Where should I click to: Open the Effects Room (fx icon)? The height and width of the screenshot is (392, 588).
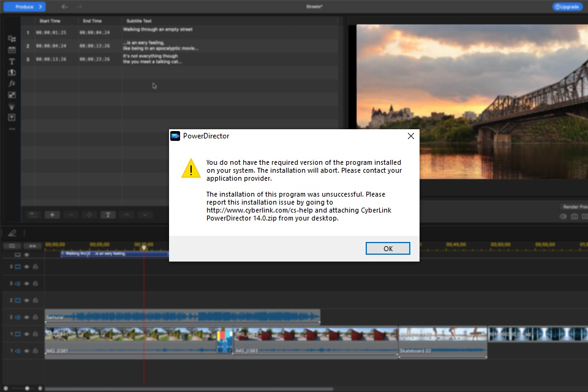[12, 84]
